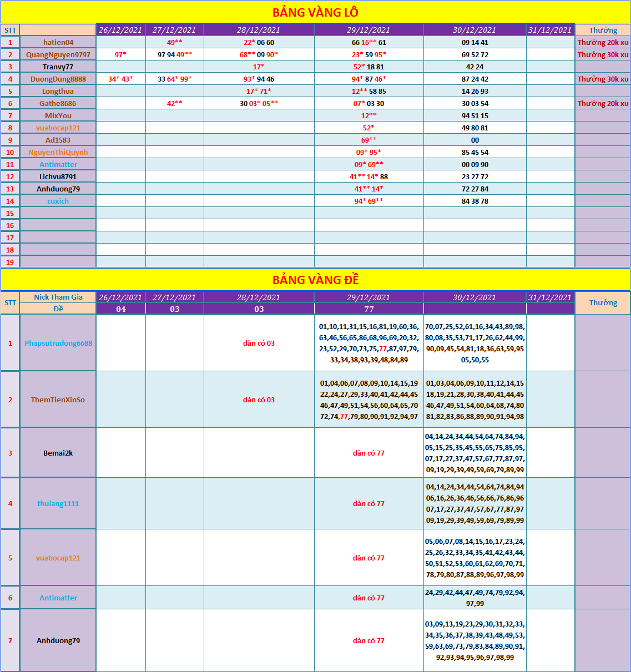Click the Nick Tham Gia header cell
The image size is (631, 672).
(x=58, y=297)
